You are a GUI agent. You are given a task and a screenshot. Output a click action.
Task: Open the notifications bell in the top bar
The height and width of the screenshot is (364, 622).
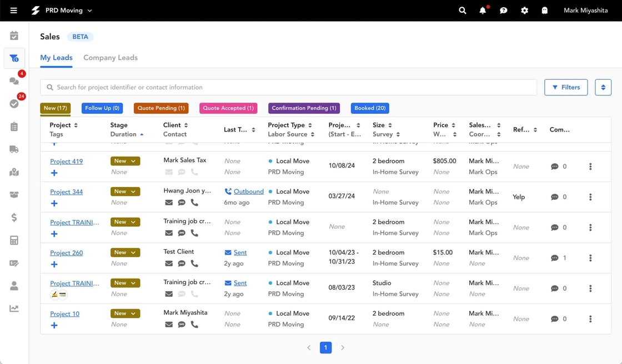pyautogui.click(x=483, y=10)
